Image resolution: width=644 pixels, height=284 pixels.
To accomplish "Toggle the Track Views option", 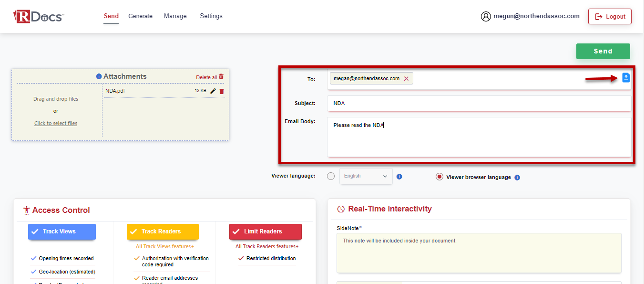I will coord(61,231).
